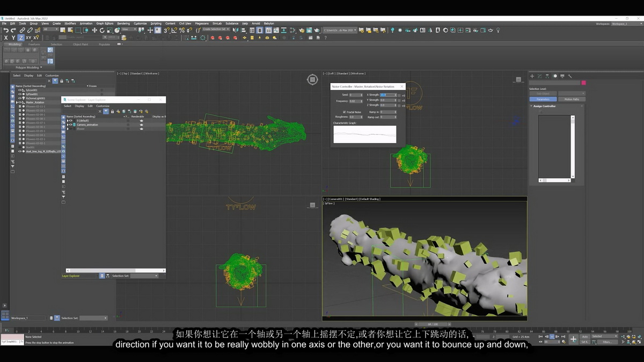Open the Modify tab icon in command panel
The image size is (644, 362).
click(x=539, y=76)
